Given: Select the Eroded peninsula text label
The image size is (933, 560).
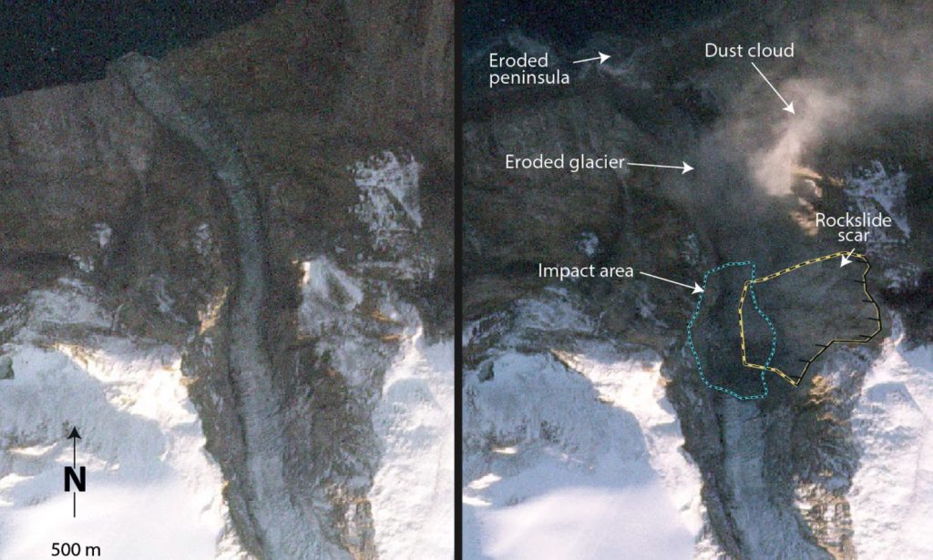Looking at the screenshot, I should [529, 69].
